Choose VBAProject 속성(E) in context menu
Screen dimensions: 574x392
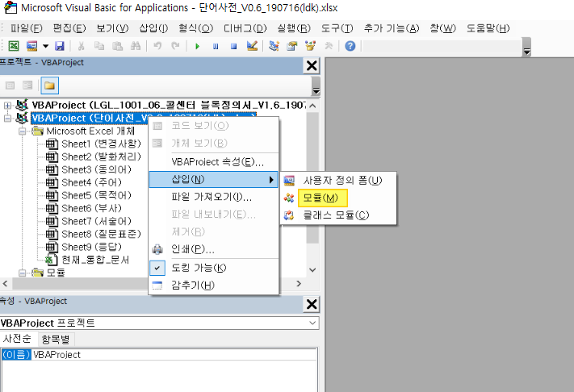214,161
